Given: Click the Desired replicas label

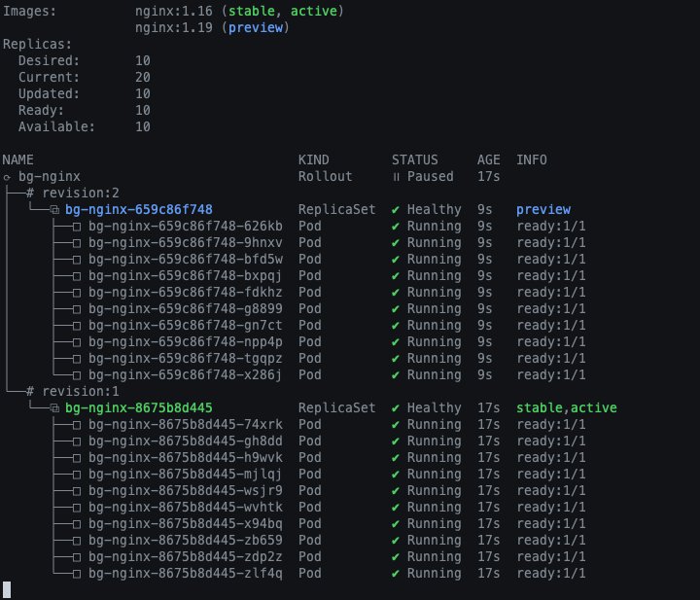Looking at the screenshot, I should coord(50,60).
